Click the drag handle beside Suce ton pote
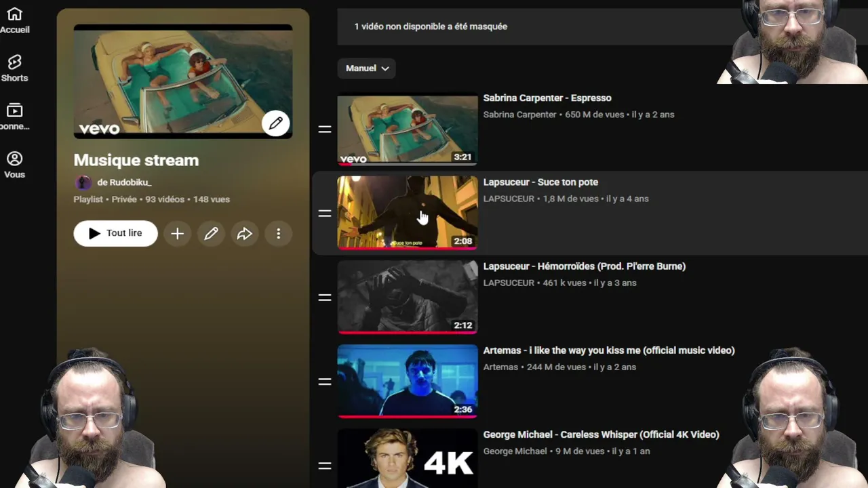This screenshot has width=868, height=488. 325,213
